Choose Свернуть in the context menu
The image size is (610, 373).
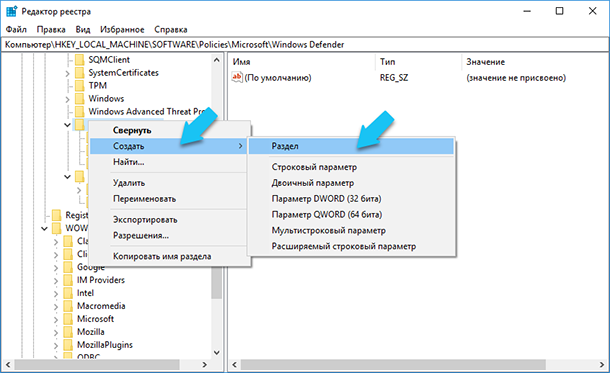[x=168, y=130]
